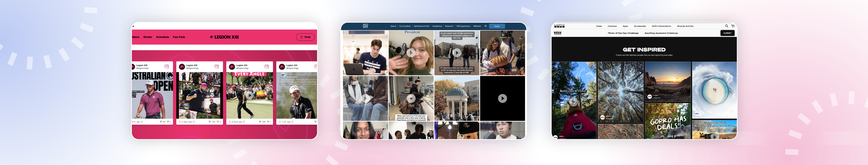The width and height of the screenshot is (868, 165).
Task: Open external link icon beside '6 days ago'
Action: pyautogui.click(x=244, y=122)
